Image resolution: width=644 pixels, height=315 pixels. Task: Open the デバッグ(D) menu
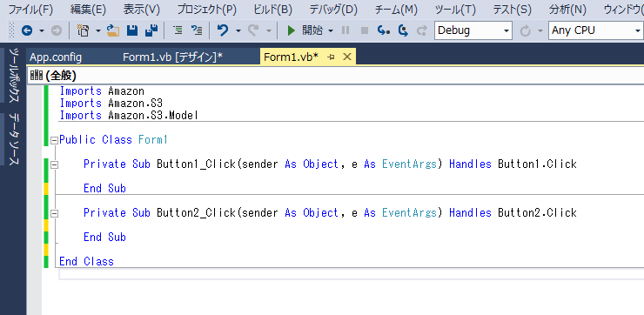[x=333, y=10]
